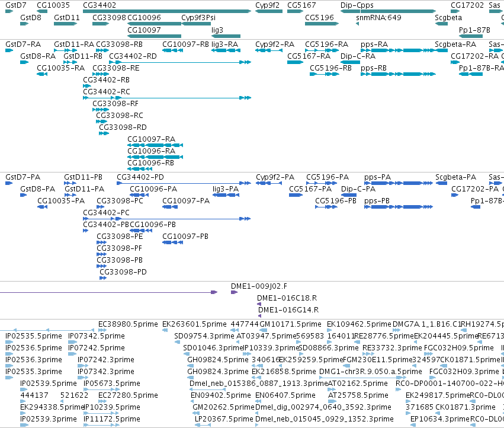The height and width of the screenshot is (428, 504).
Task: Select transcript CG5196-RB
Action: tap(330, 68)
